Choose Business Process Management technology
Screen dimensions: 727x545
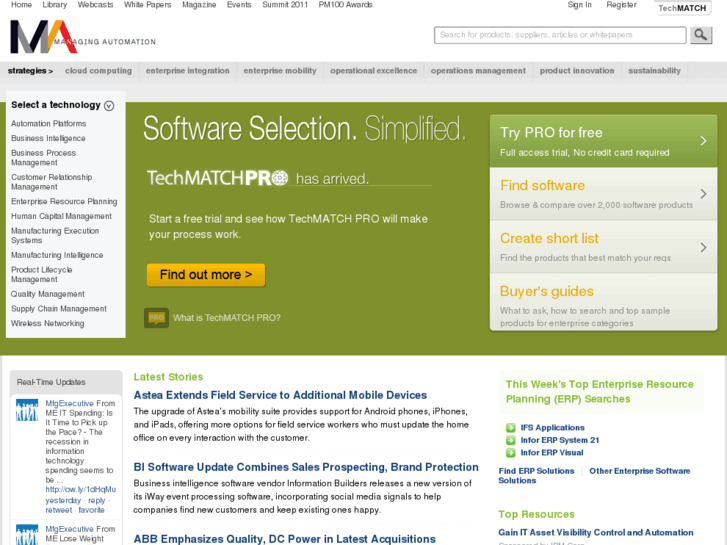point(44,158)
